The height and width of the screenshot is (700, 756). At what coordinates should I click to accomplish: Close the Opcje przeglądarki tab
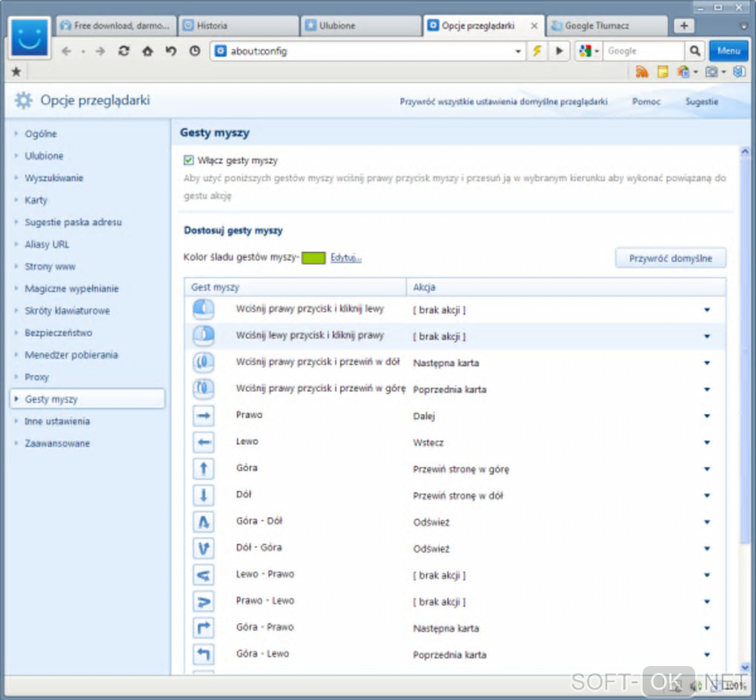[x=534, y=26]
